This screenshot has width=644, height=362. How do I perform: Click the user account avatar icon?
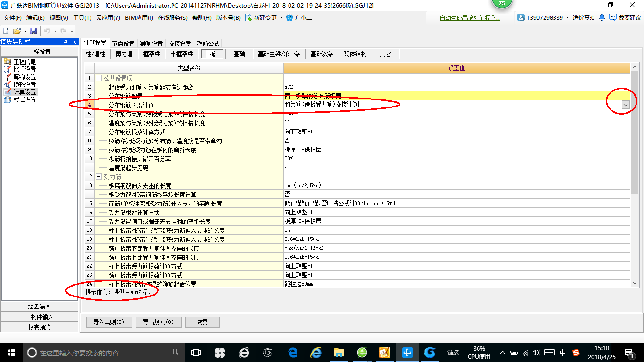pos(521,17)
